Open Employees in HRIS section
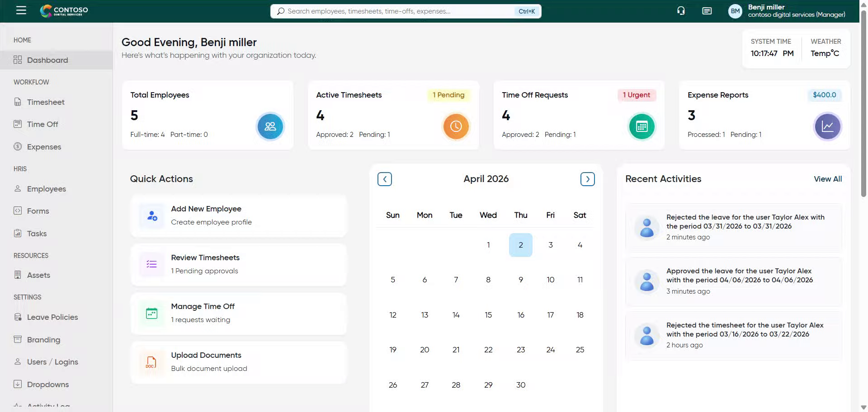Screen dimensions: 868x412 46,189
